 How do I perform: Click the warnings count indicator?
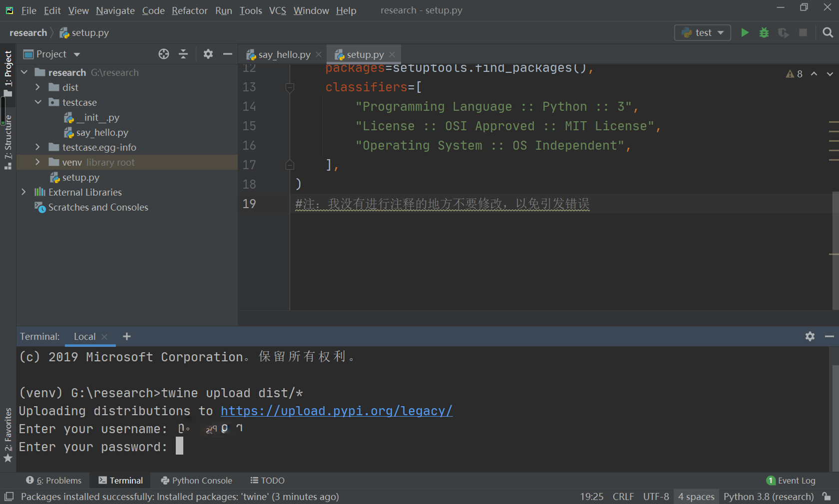[x=794, y=74]
